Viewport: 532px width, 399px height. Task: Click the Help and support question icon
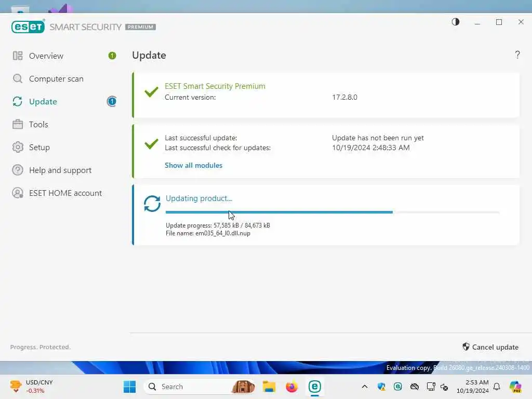coord(18,170)
